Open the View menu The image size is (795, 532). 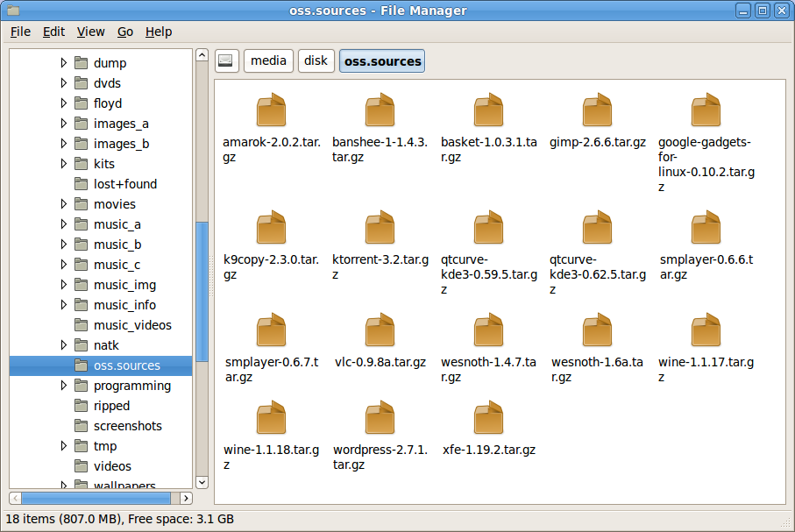point(91,32)
